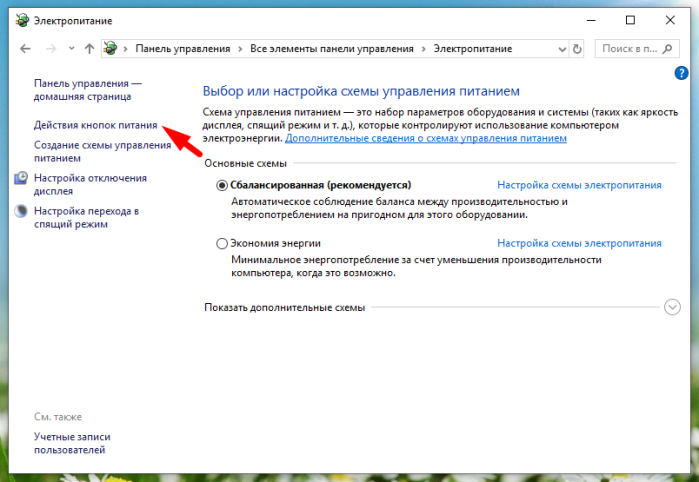Click the sleep mode moon icon
699x482 pixels.
(21, 211)
